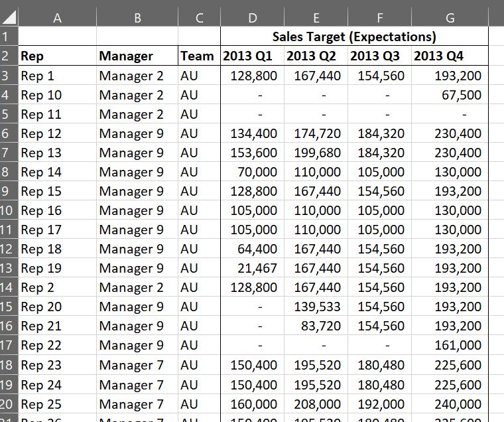Click Manager 7 in Rep 23 row
Image resolution: width=504 pixels, height=422 pixels.
pos(137,365)
